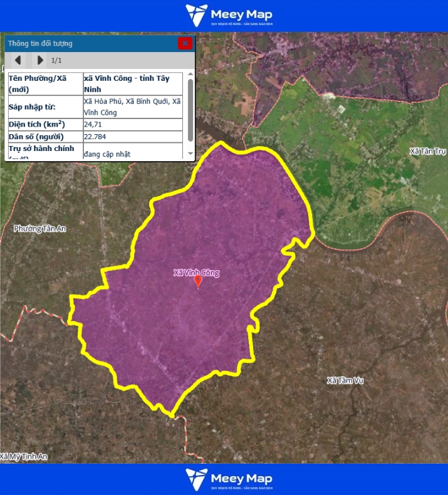Screen dimensions: 448x495
Task: Click the Xã Tầm Vu map label
Action: tap(345, 380)
